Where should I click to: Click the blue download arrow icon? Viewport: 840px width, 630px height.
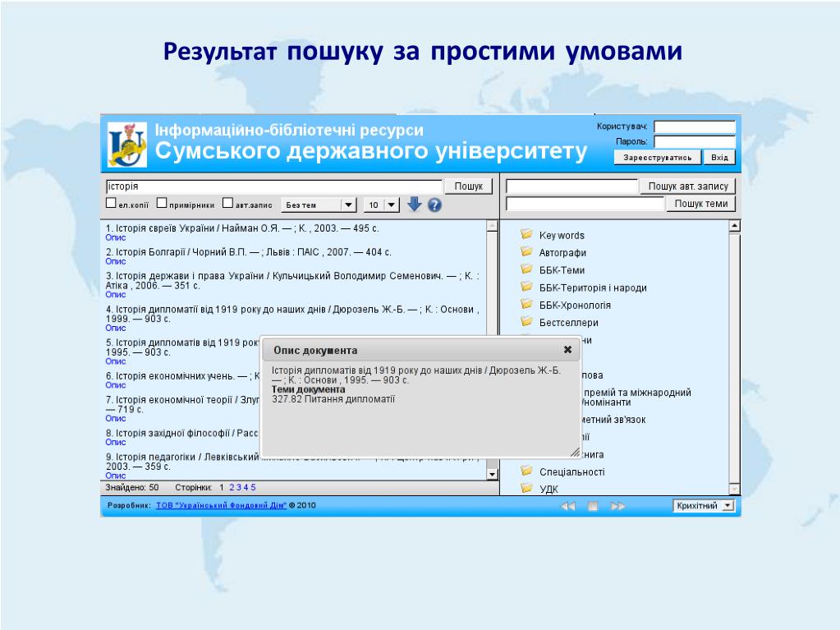pos(414,204)
